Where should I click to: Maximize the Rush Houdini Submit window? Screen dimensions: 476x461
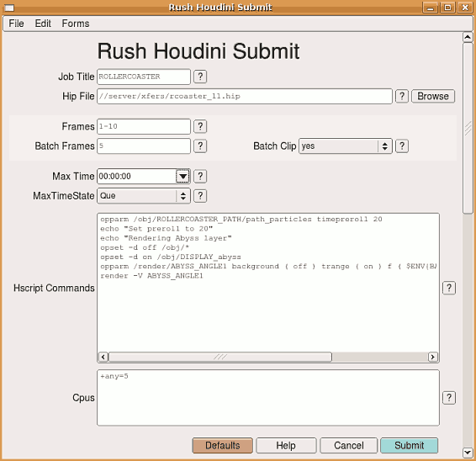click(x=447, y=8)
